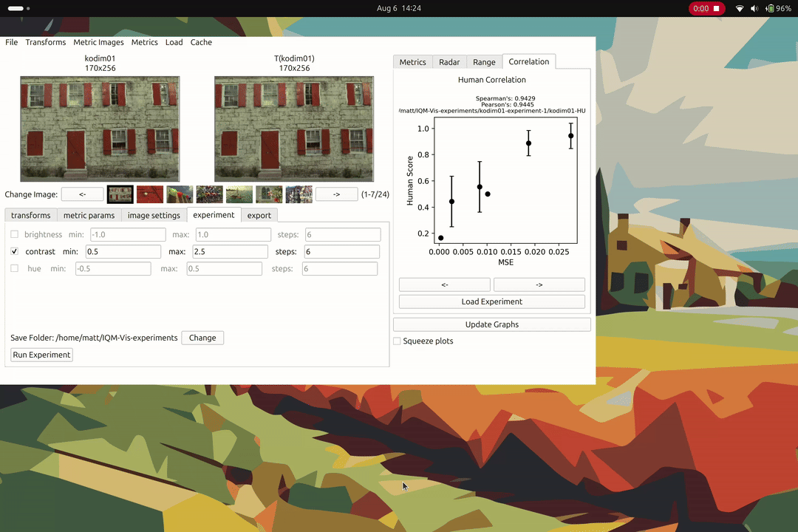Go to next image set with right arrow

pos(336,194)
